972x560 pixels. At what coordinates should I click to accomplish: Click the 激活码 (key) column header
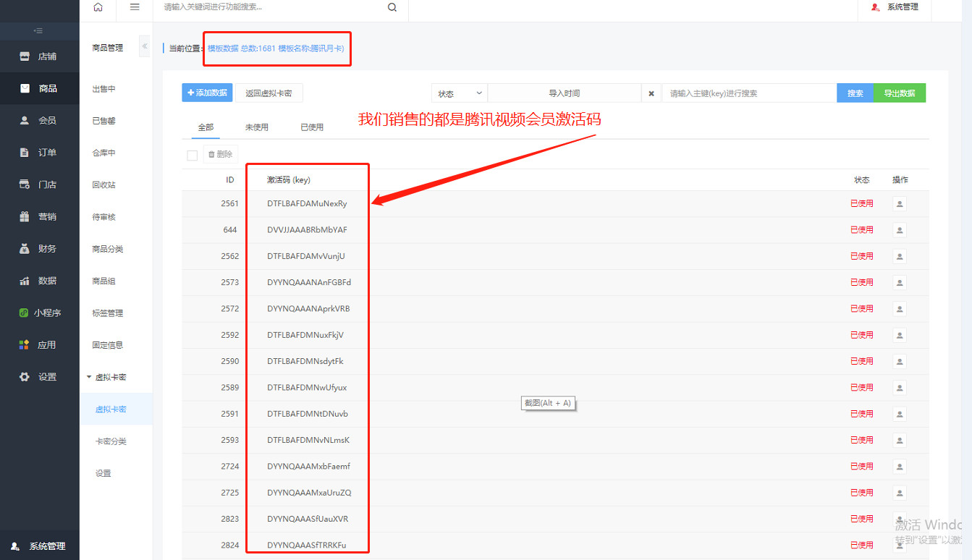coord(289,180)
